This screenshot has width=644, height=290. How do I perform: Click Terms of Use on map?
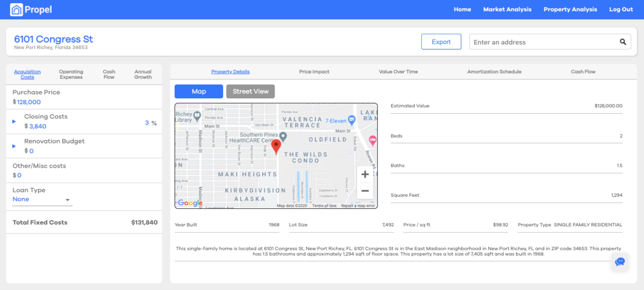point(324,206)
